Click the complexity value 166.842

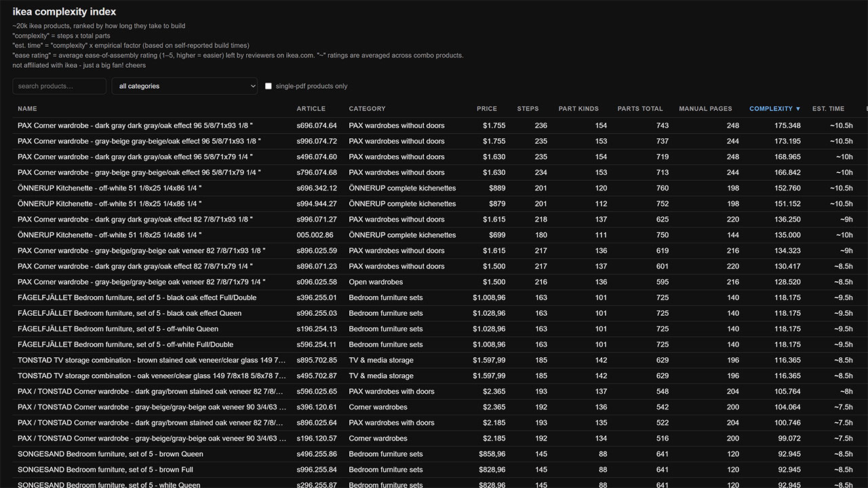787,172
